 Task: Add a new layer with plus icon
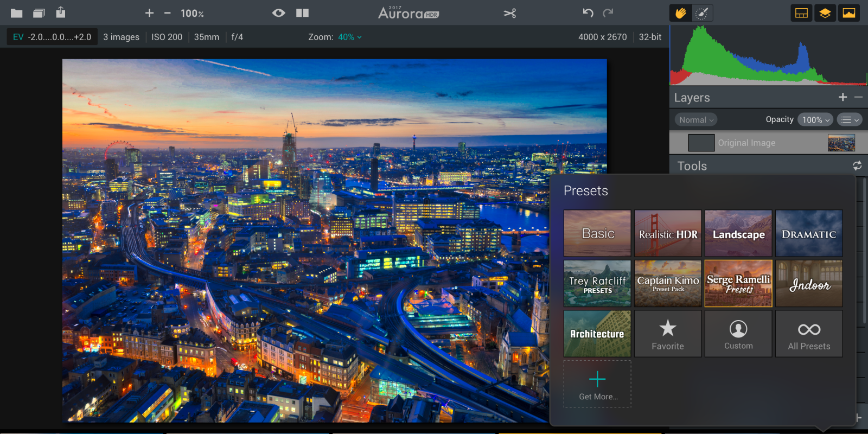[x=843, y=97]
